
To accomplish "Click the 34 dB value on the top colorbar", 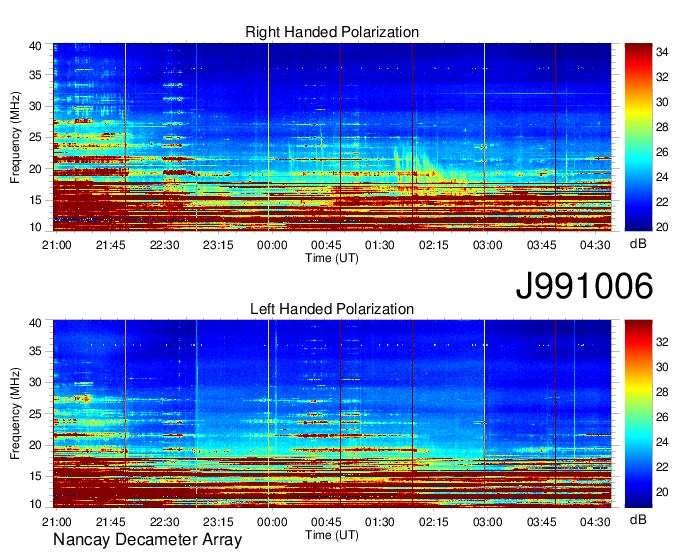I will point(662,52).
